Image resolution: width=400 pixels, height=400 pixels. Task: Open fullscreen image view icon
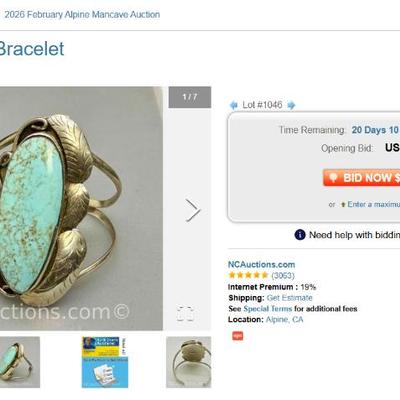pos(185,313)
